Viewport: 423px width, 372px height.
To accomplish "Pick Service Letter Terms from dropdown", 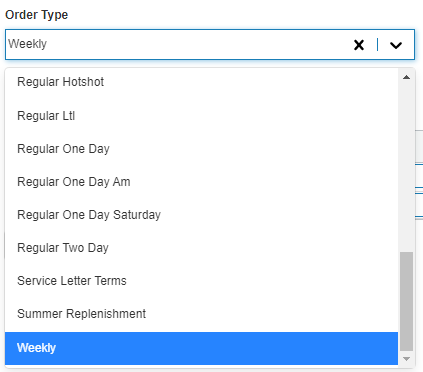I will point(201,281).
